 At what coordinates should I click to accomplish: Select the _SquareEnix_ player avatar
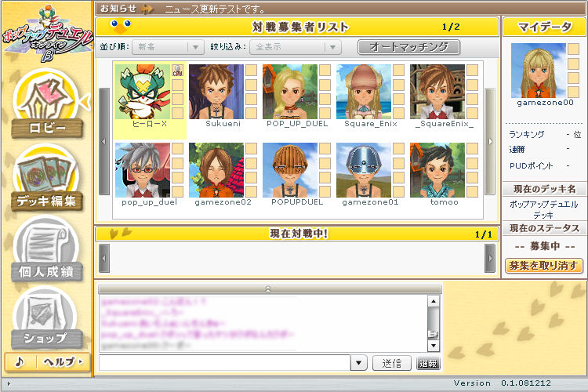(437, 92)
